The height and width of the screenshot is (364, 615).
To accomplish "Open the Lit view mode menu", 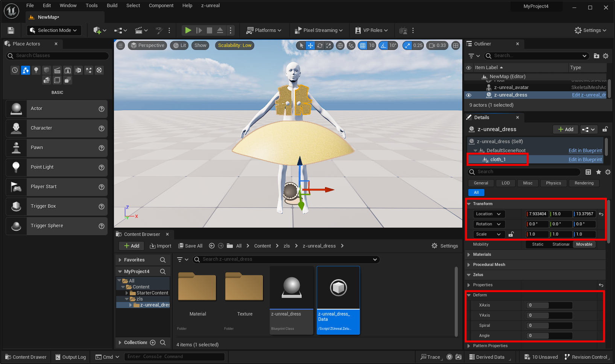I will tap(179, 45).
